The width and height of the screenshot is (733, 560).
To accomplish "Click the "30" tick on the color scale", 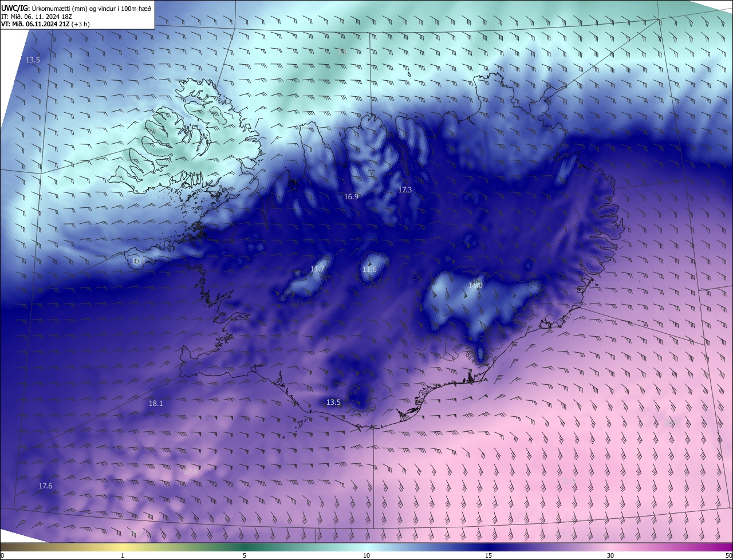I will (x=610, y=555).
